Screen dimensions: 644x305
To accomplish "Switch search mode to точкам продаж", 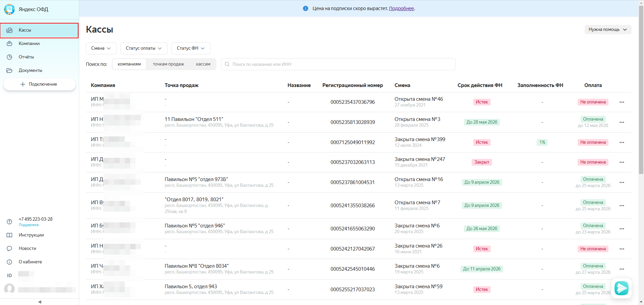I will pos(168,64).
